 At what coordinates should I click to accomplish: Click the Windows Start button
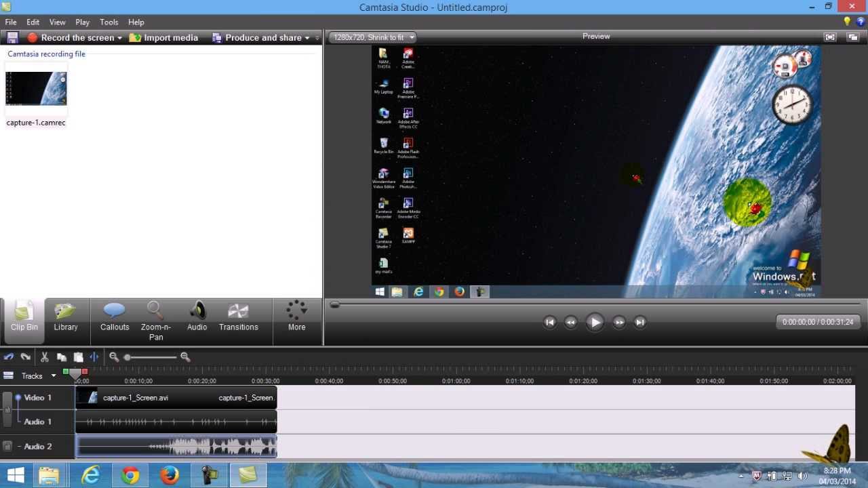tap(16, 476)
